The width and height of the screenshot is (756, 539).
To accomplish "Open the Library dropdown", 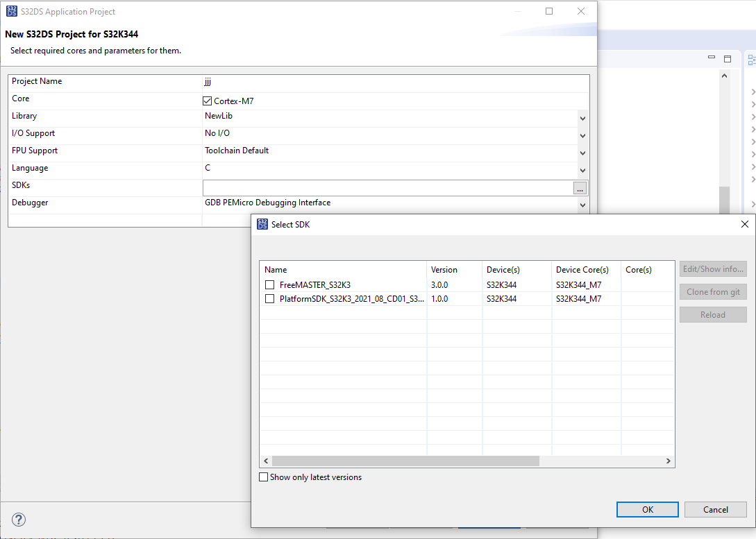I will (x=582, y=118).
